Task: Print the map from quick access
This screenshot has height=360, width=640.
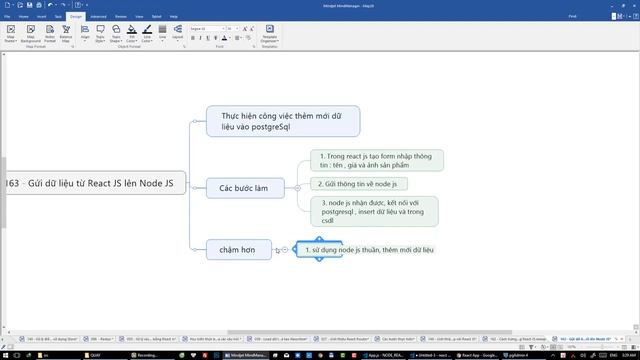Action: point(39,5)
